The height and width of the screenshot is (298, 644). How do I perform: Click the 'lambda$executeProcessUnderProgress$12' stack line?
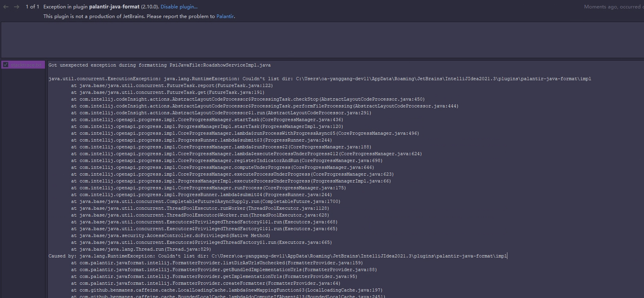tap(247, 154)
